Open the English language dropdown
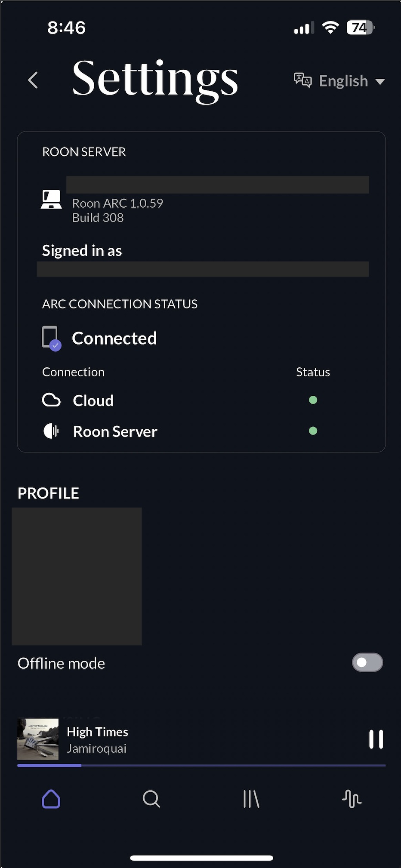401x868 pixels. point(343,81)
